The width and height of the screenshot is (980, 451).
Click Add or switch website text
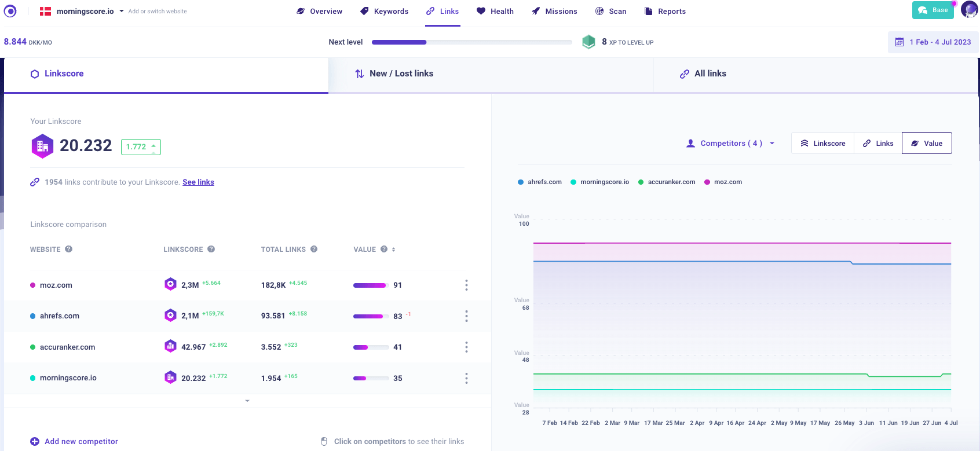tap(158, 11)
